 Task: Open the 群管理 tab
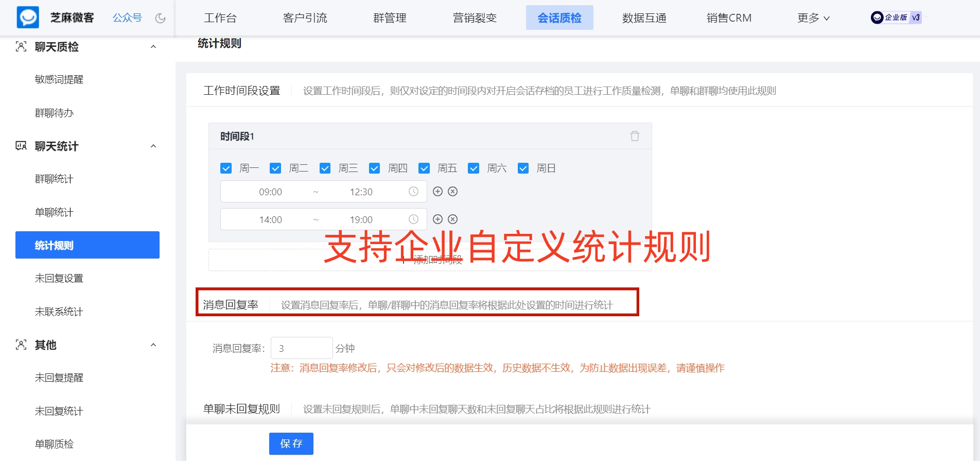coord(390,18)
